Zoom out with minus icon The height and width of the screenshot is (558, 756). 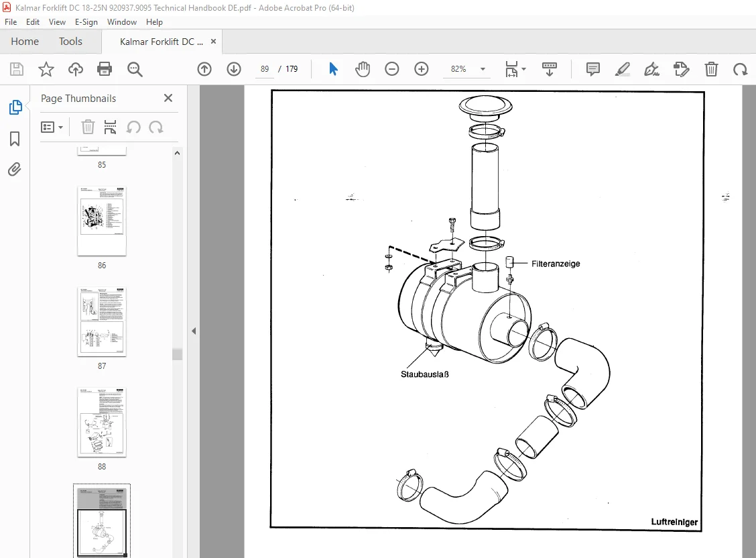[x=392, y=69]
